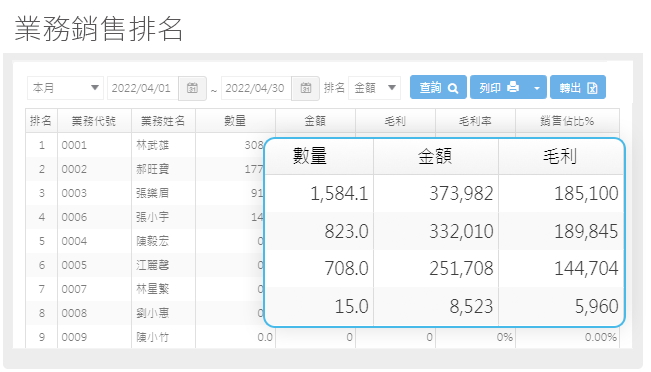Screen dimensions: 651x372
Task: Sort by the 業務代號 column header
Action: pos(94,121)
